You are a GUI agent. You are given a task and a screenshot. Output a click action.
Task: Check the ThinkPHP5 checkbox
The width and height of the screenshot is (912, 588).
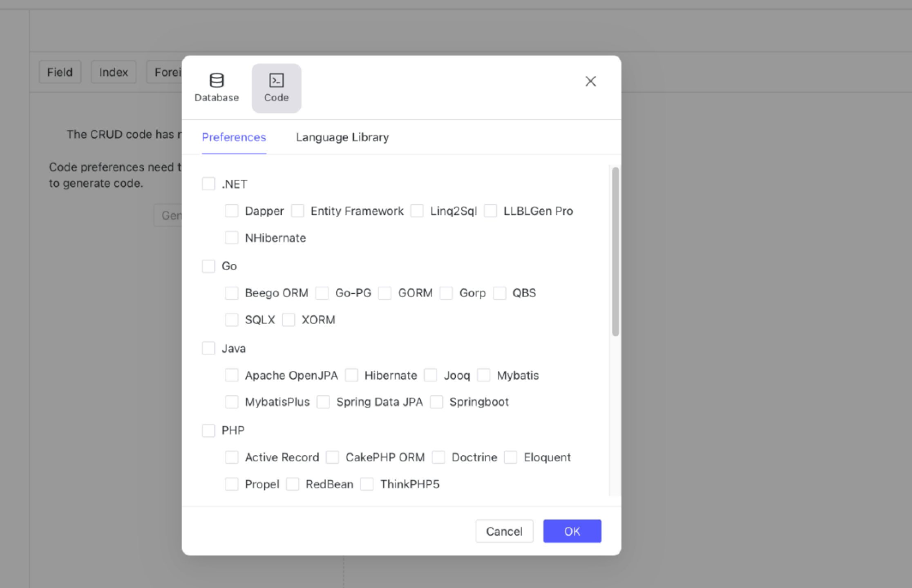367,484
